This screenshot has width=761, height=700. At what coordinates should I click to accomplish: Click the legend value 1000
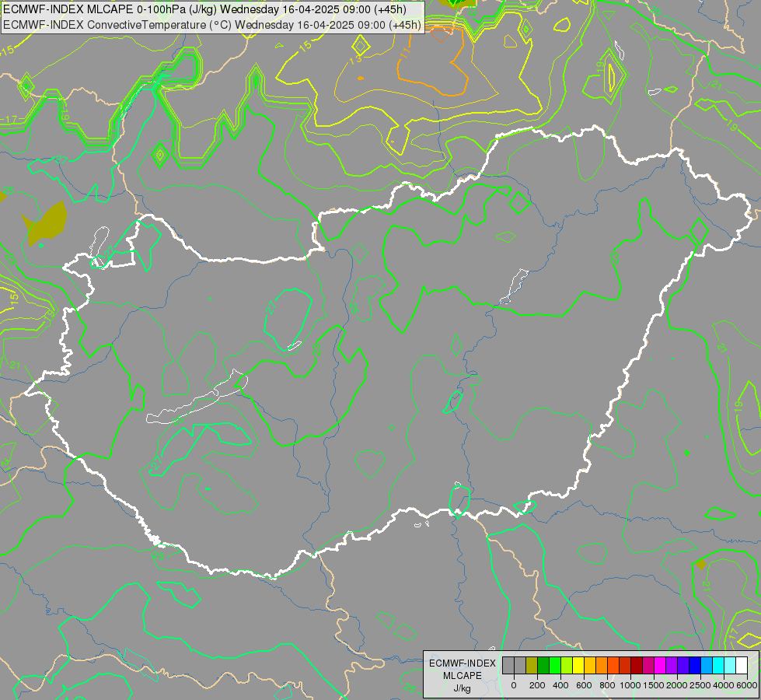[x=630, y=685]
